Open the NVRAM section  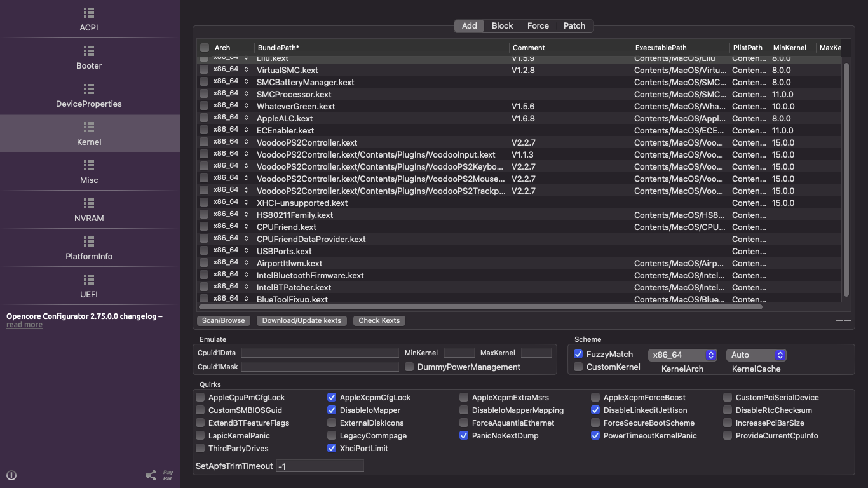pyautogui.click(x=89, y=210)
